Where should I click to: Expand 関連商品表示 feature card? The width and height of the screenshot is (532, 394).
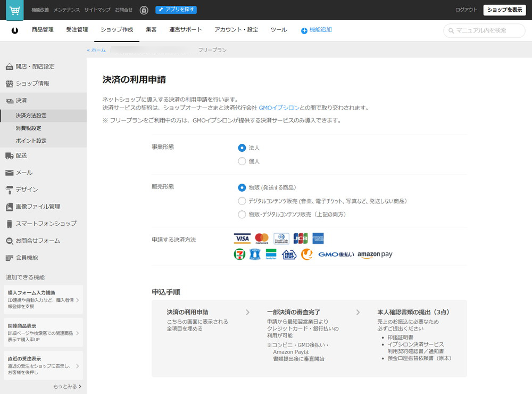pos(44,333)
